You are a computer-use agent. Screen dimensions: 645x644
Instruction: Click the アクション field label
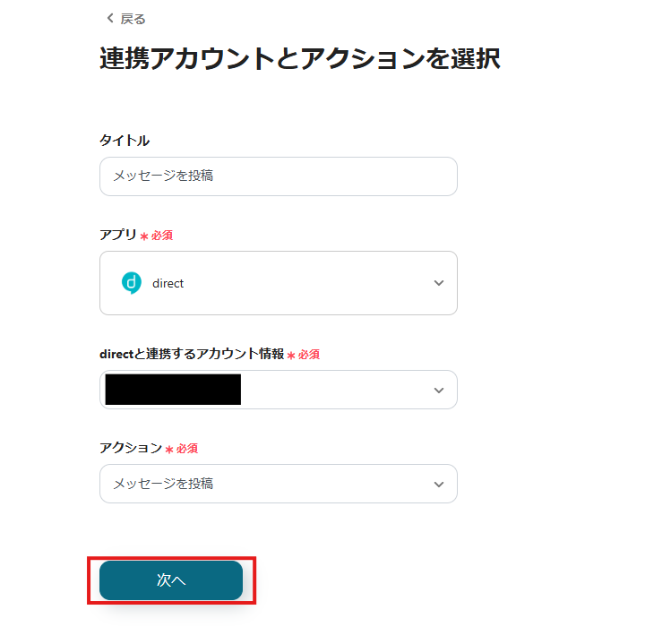tap(131, 448)
